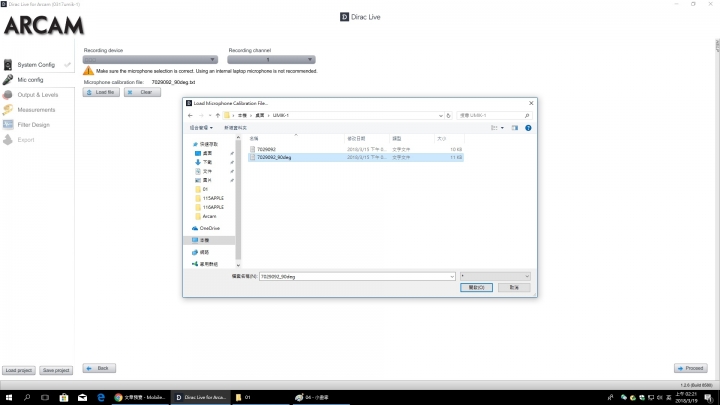Click the Load file button
Image resolution: width=720 pixels, height=405 pixels.
point(101,92)
